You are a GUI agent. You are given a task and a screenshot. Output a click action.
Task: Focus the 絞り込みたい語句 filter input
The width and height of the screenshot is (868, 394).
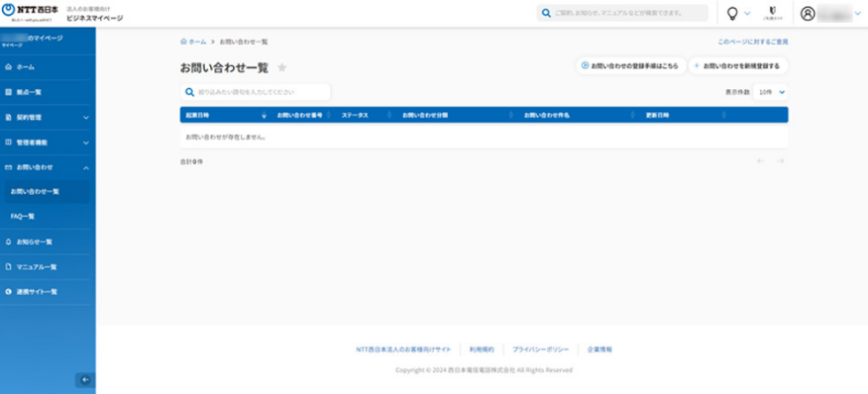(256, 92)
